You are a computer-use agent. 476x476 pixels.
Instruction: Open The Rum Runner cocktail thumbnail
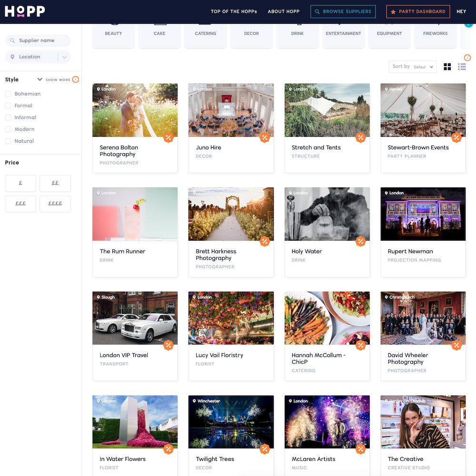[135, 214]
